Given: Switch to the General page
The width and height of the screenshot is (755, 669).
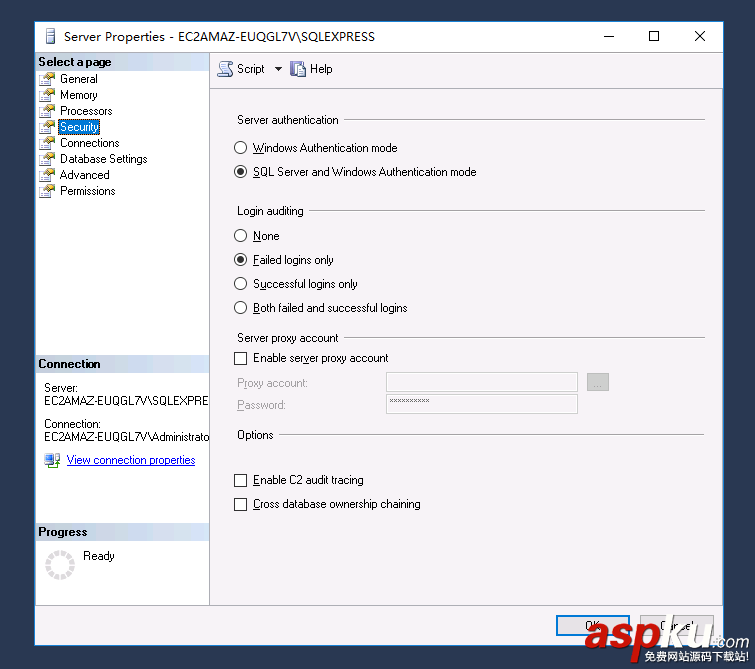Looking at the screenshot, I should click(x=78, y=79).
